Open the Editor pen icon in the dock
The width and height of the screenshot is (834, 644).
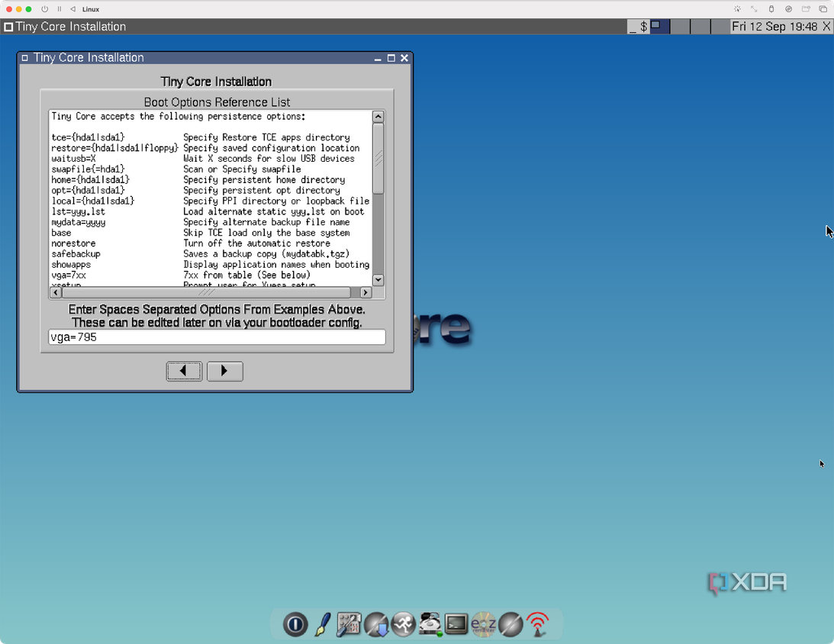[x=322, y=624]
